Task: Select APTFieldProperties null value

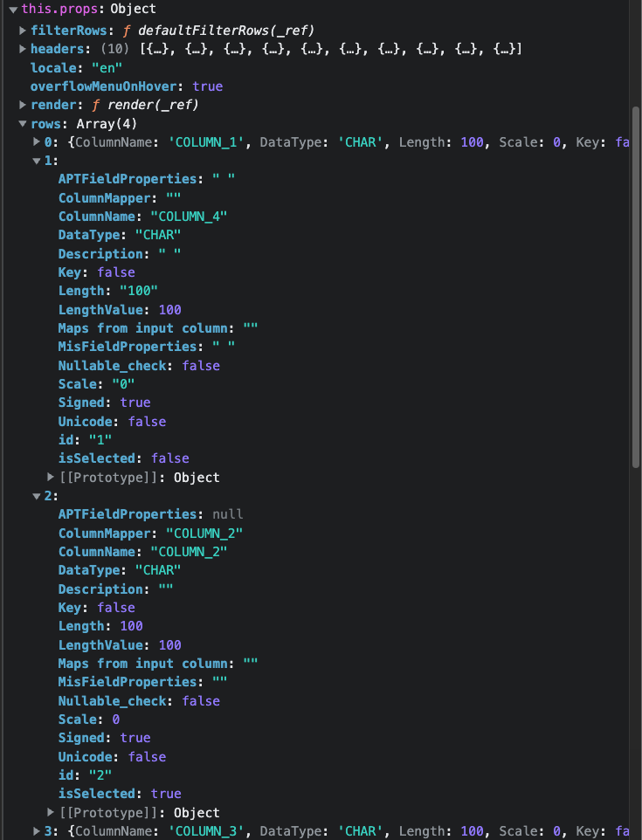Action: [228, 514]
